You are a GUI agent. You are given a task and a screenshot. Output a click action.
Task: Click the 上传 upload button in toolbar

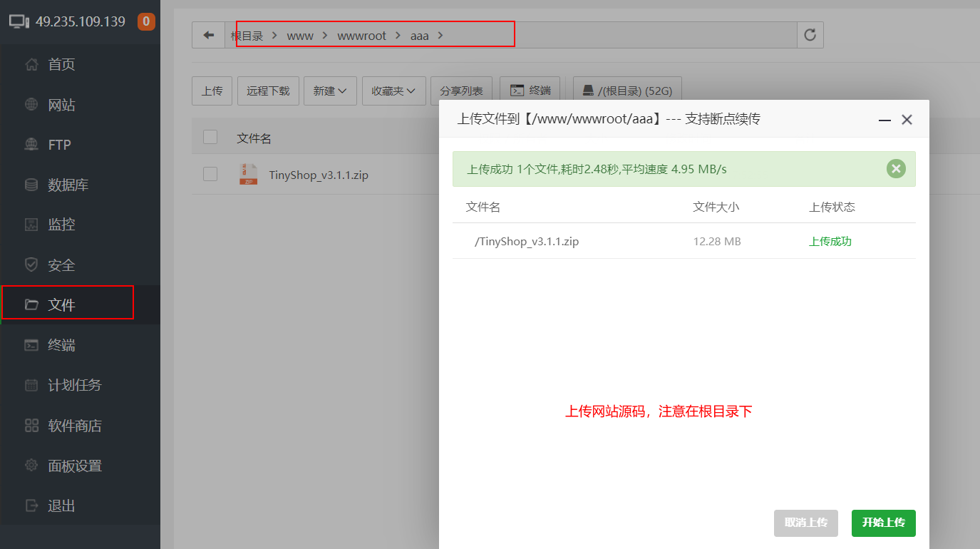212,91
